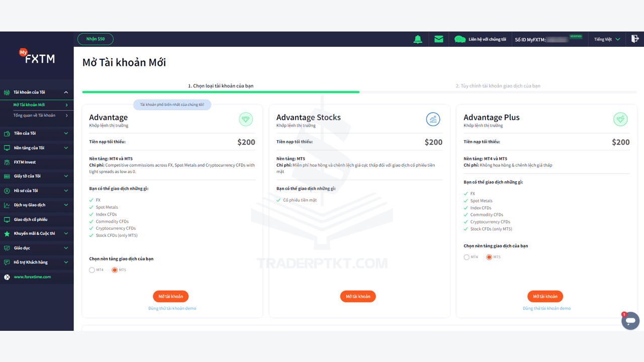The width and height of the screenshot is (644, 362).
Task: Click Mở tài khoản under Advantage Stocks
Action: pos(358,297)
